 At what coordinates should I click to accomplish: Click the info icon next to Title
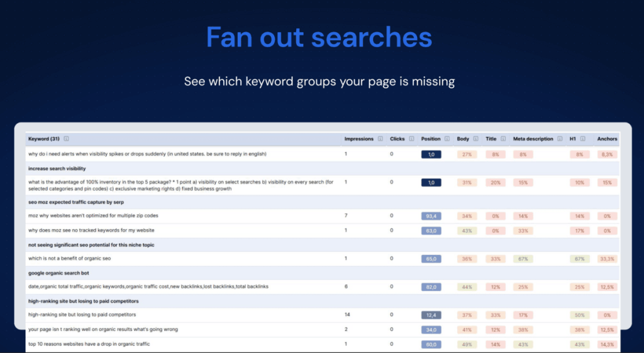(x=503, y=139)
